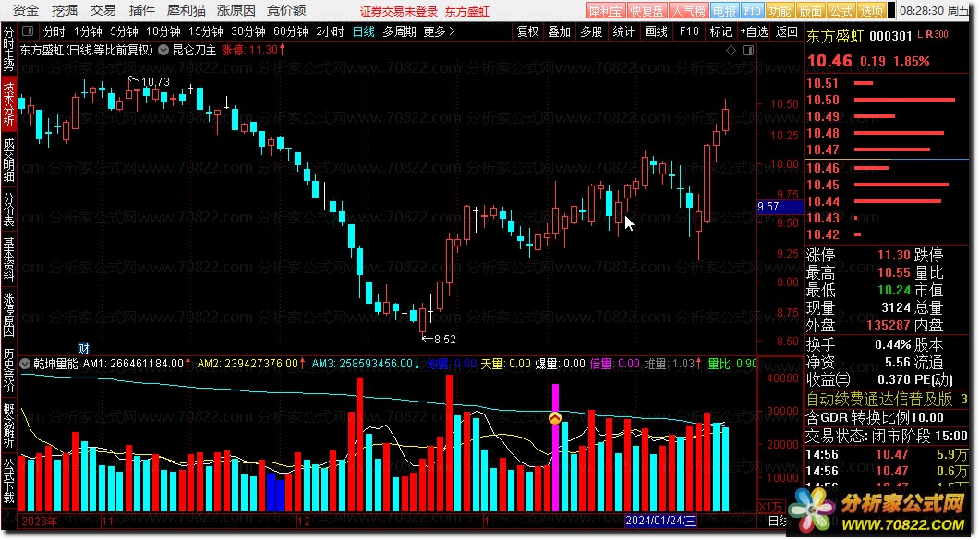Open the 功能 button

[x=780, y=10]
